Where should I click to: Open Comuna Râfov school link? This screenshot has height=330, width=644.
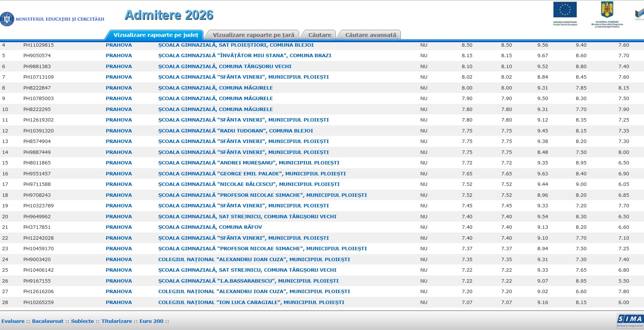click(x=210, y=227)
